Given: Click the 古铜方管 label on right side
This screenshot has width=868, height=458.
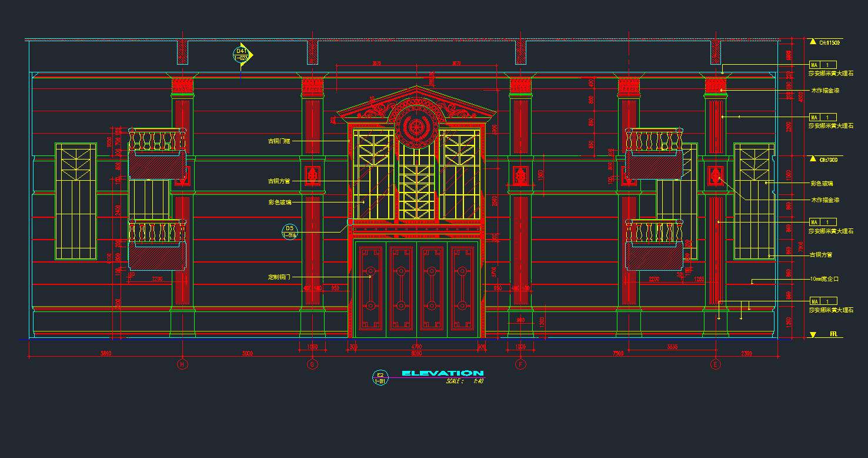Looking at the screenshot, I should click(820, 255).
